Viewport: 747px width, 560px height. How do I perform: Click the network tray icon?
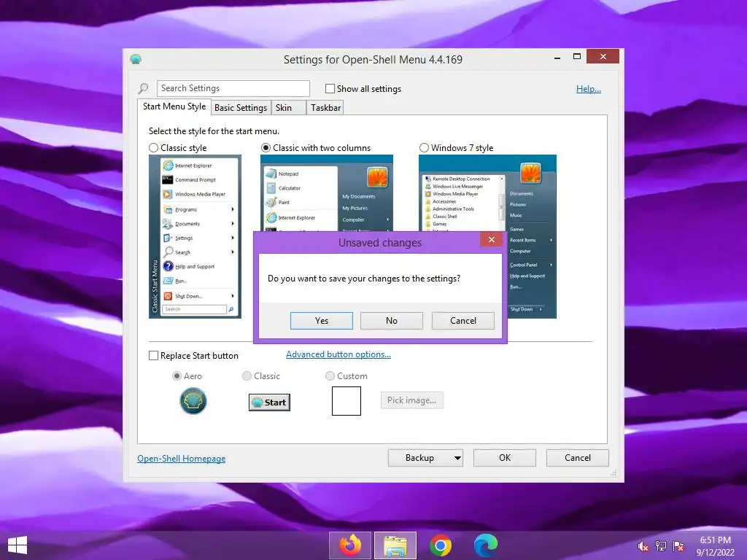(x=661, y=545)
